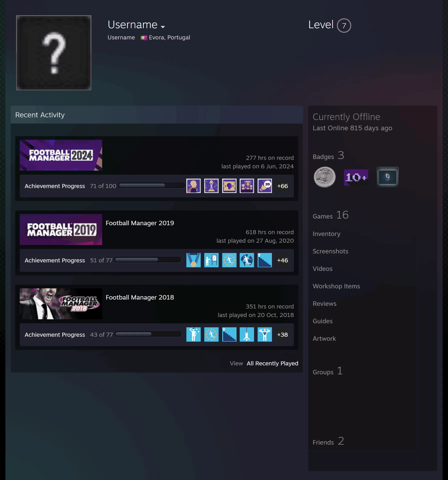
Task: Click the globe footballer achievement icon in FM 2019
Action: click(247, 260)
